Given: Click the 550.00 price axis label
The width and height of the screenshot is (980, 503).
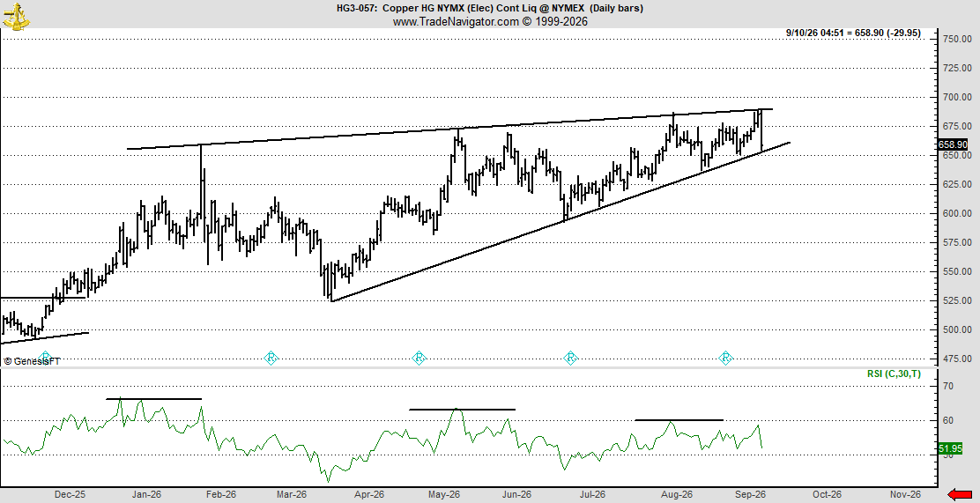Looking at the screenshot, I should click(x=957, y=271).
